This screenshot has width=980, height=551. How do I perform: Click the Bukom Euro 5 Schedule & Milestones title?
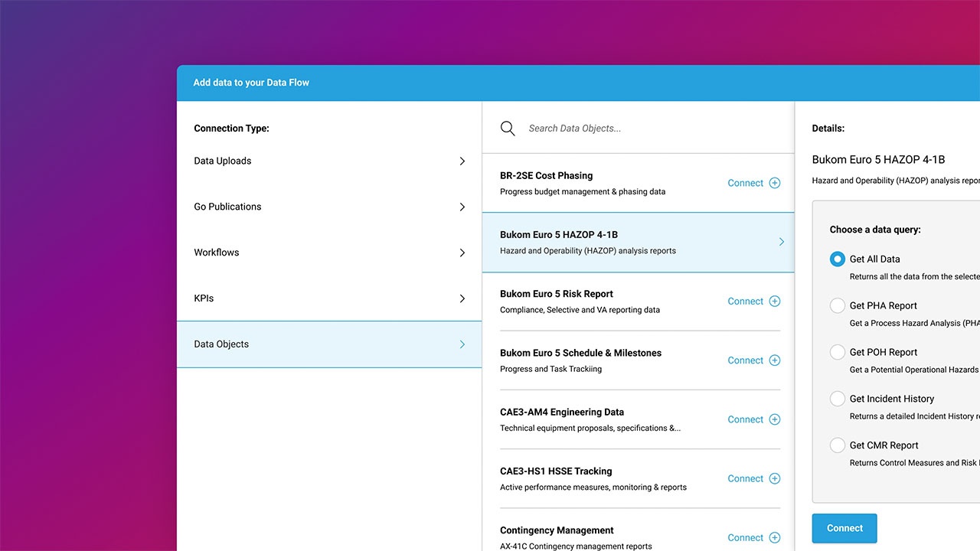click(x=580, y=353)
